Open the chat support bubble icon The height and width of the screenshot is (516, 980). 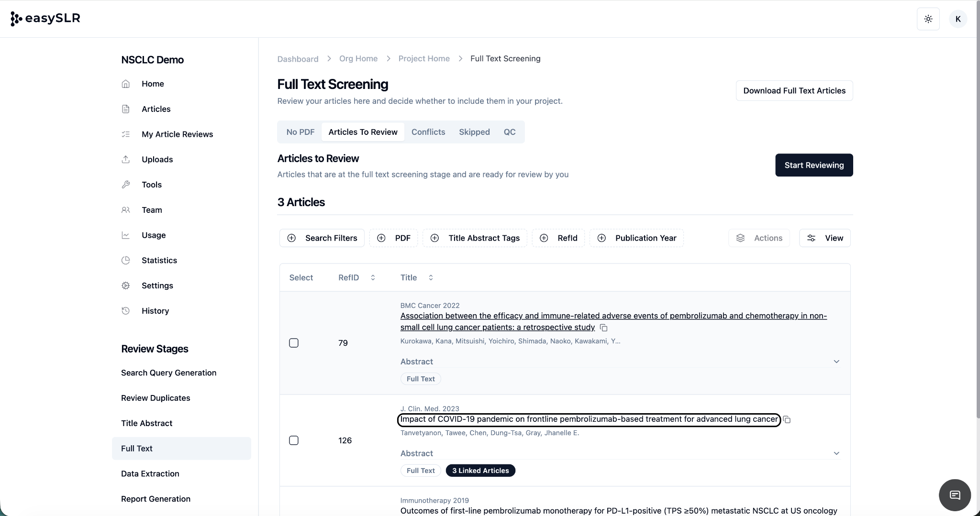[955, 495]
